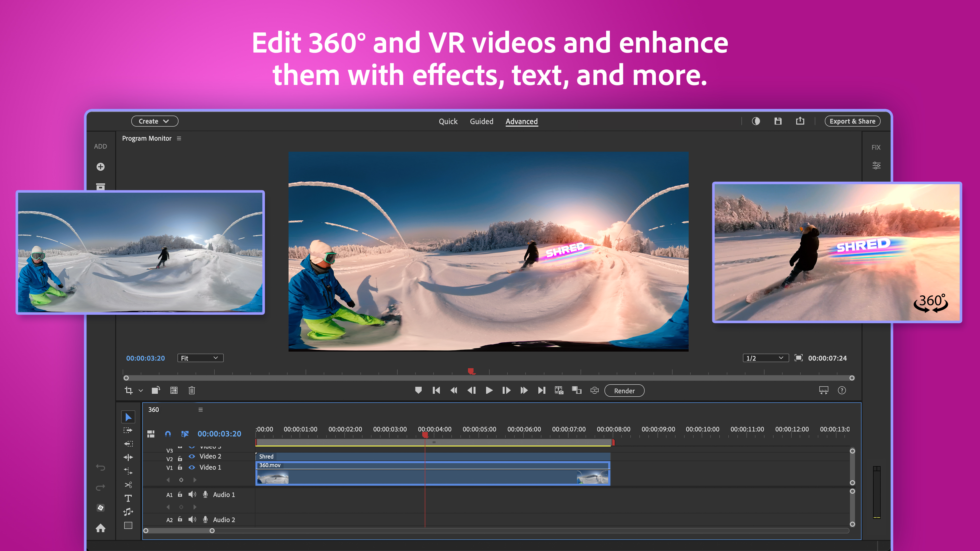The image size is (980, 551).
Task: Click Export & Share
Action: click(x=852, y=121)
